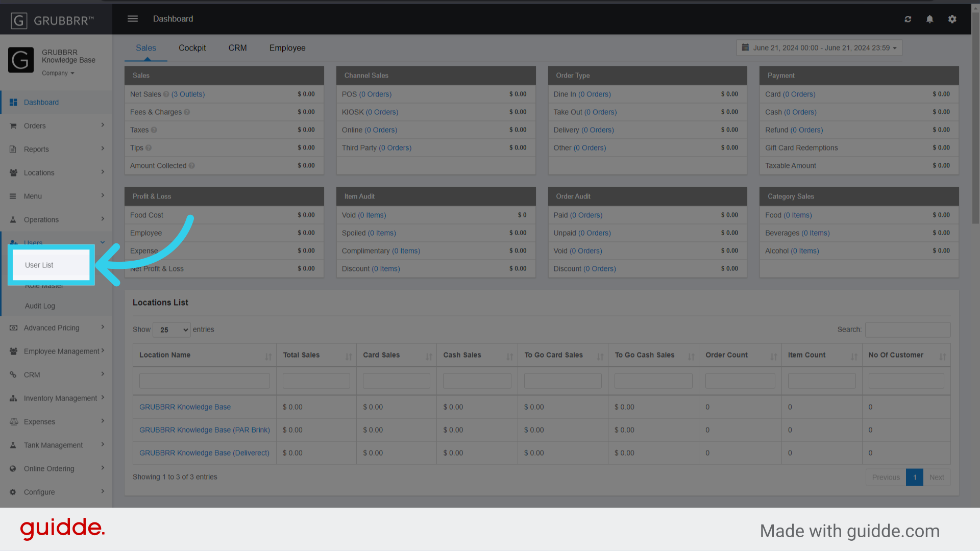Switch to the CRM tab
Image resolution: width=980 pixels, height=551 pixels.
(x=237, y=48)
